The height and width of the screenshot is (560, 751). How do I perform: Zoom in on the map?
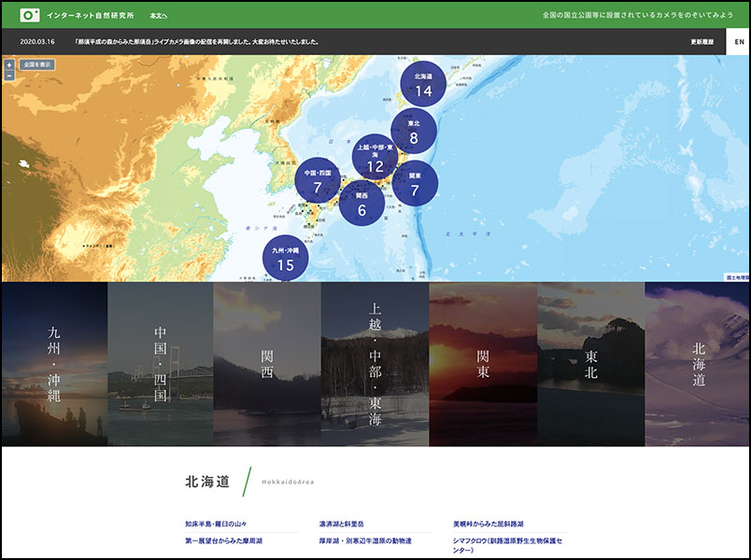click(9, 65)
